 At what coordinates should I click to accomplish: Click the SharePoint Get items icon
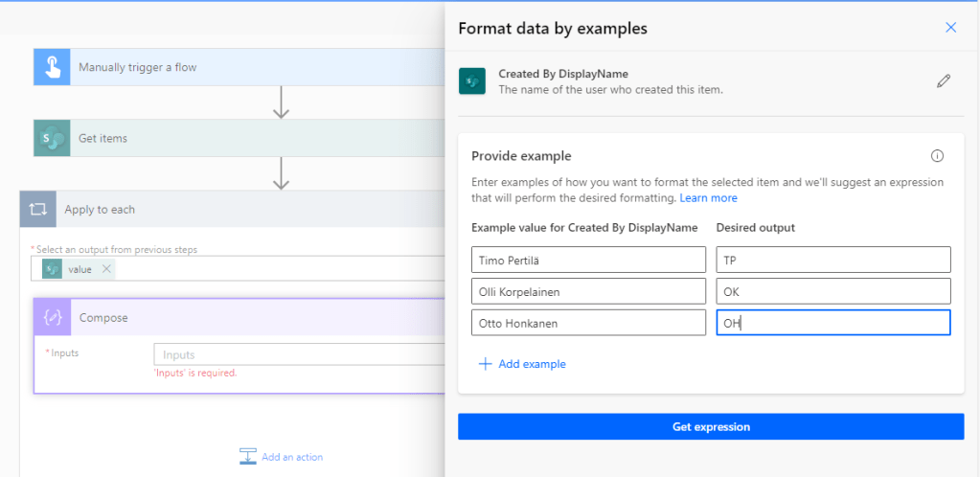(52, 139)
